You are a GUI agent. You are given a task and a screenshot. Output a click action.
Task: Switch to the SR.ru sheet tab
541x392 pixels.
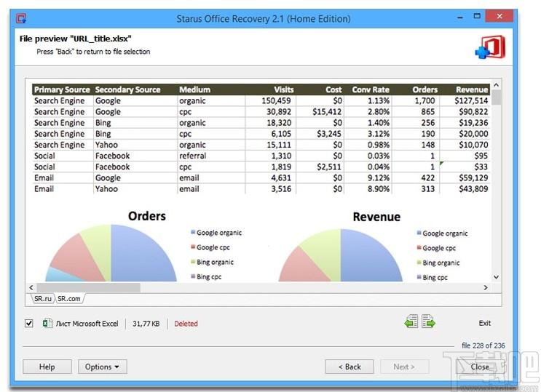[43, 299]
